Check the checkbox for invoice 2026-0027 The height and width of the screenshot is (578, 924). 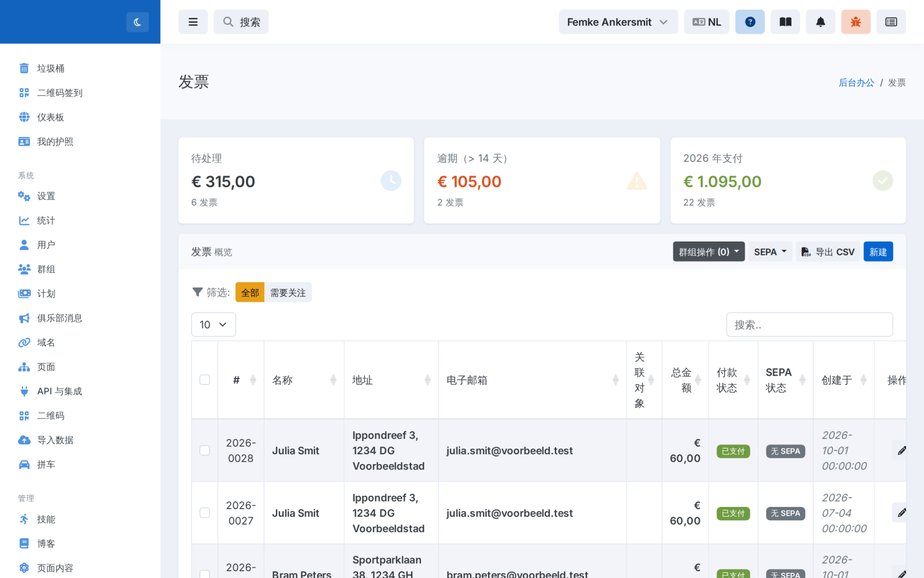[x=204, y=513]
